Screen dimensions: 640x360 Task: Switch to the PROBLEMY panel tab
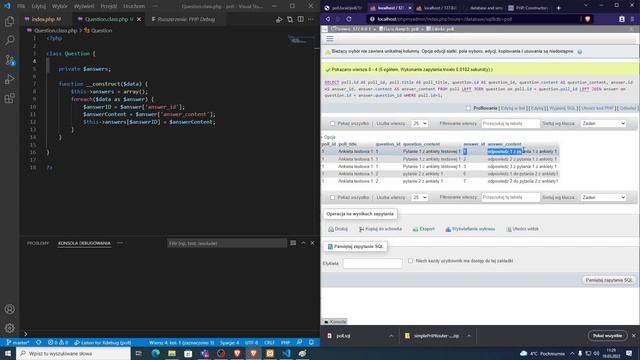click(38, 243)
